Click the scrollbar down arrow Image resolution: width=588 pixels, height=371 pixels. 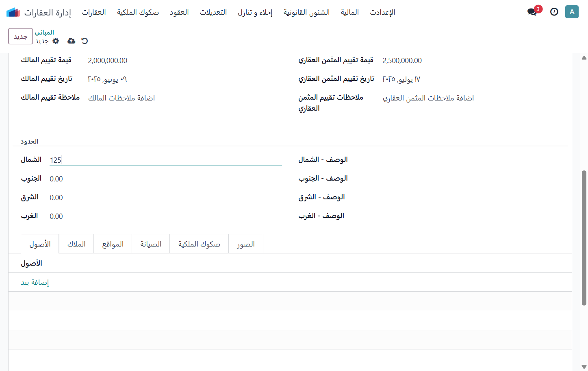point(584,367)
